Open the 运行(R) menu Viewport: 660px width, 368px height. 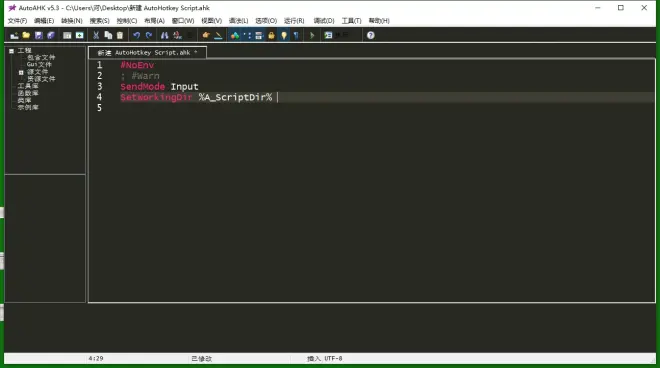click(294, 21)
